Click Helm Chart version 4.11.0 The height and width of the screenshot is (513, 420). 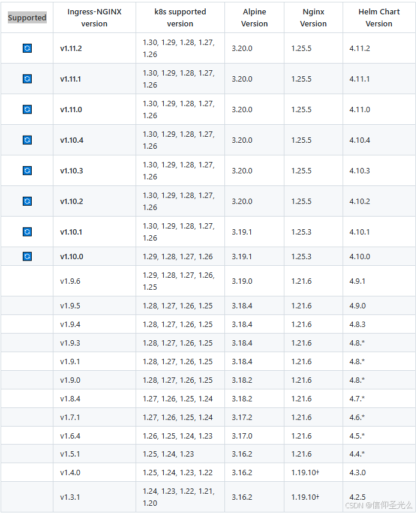[x=360, y=110]
